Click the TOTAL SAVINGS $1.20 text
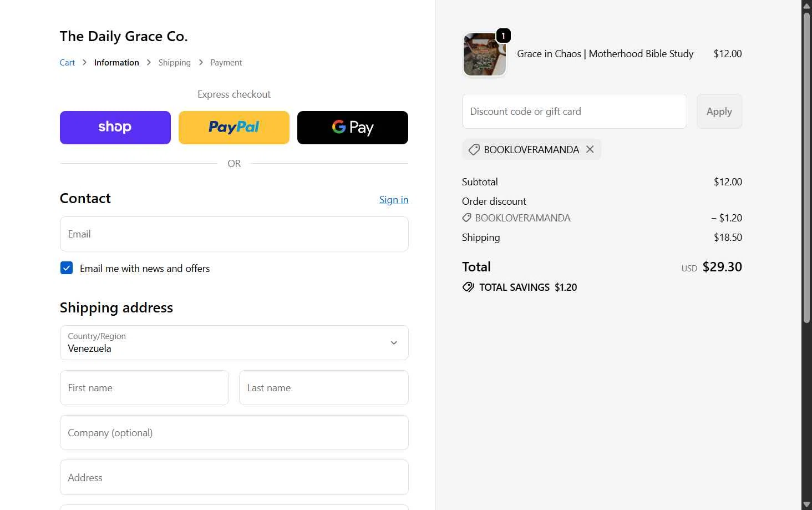The width and height of the screenshot is (812, 510). tap(528, 287)
